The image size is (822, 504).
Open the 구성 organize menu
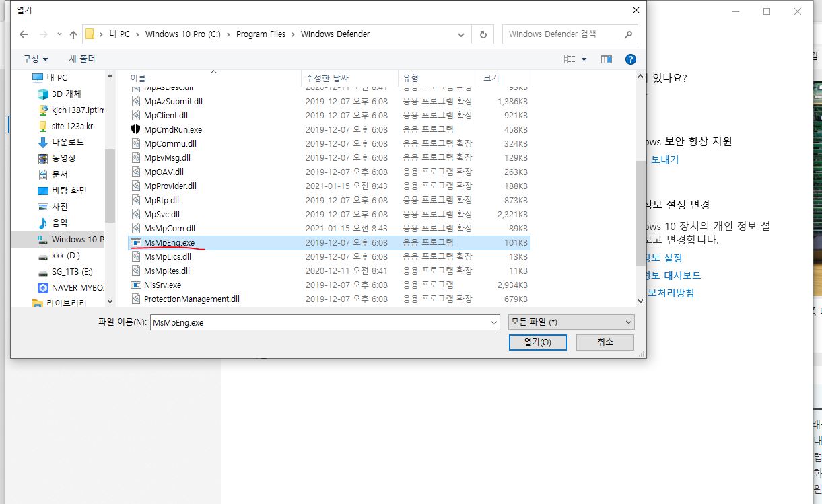point(35,59)
